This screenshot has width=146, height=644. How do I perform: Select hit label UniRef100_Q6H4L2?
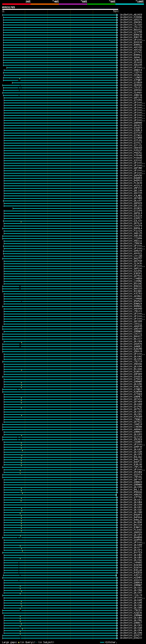pos(131,57)
